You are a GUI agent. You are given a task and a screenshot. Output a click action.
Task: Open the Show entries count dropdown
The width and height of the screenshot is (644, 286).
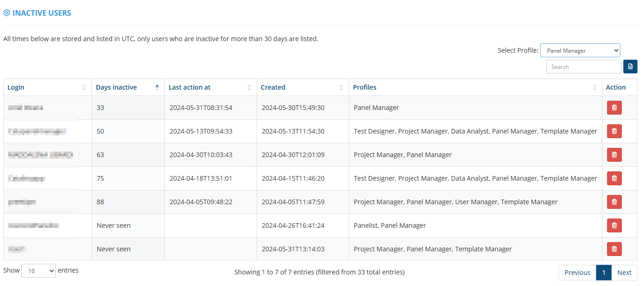click(x=38, y=271)
